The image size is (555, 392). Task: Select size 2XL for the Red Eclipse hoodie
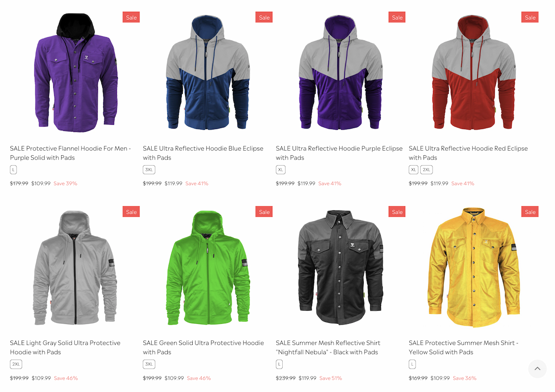pyautogui.click(x=426, y=170)
